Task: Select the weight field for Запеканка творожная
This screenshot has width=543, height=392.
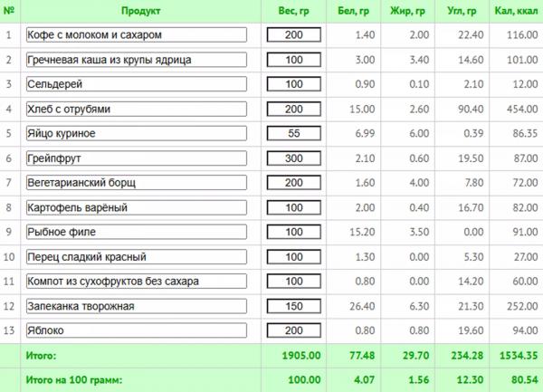Action: 293,306
